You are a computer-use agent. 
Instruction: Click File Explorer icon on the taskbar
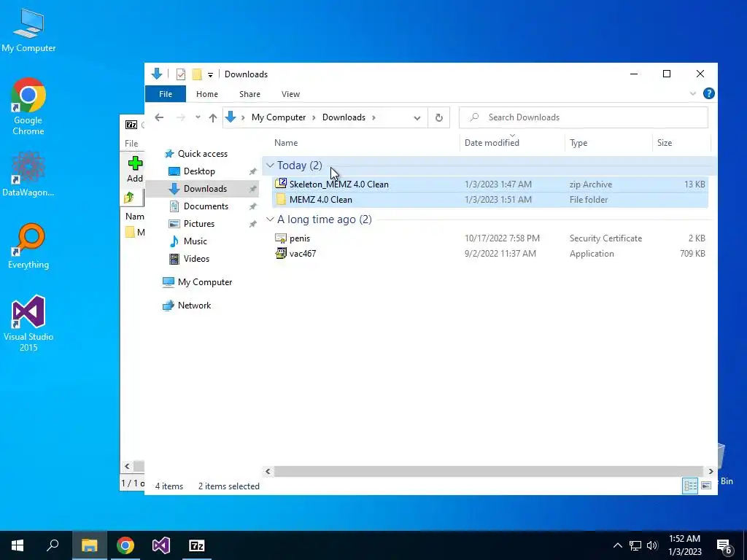[89, 545]
